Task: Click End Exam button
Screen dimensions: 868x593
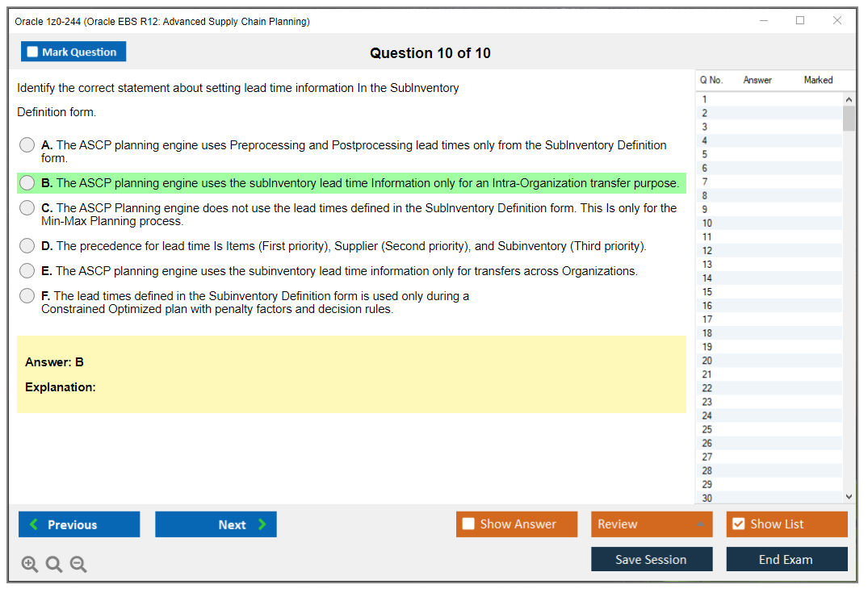Action: 786,559
